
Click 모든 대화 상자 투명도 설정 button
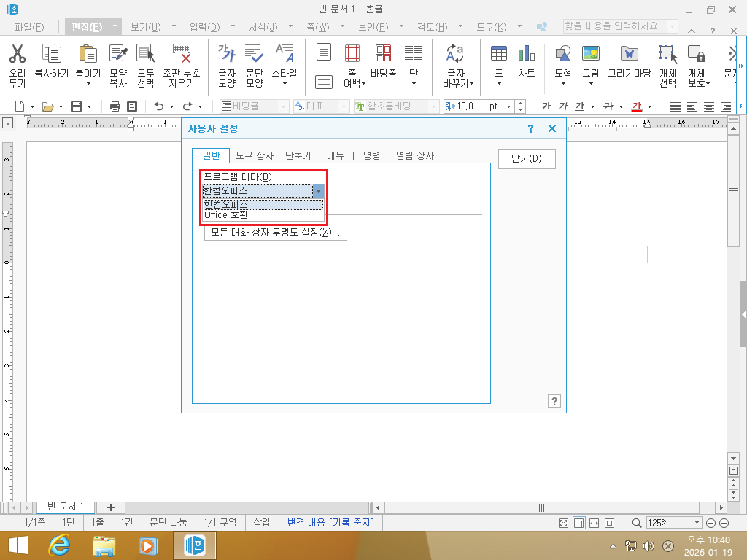click(x=275, y=233)
